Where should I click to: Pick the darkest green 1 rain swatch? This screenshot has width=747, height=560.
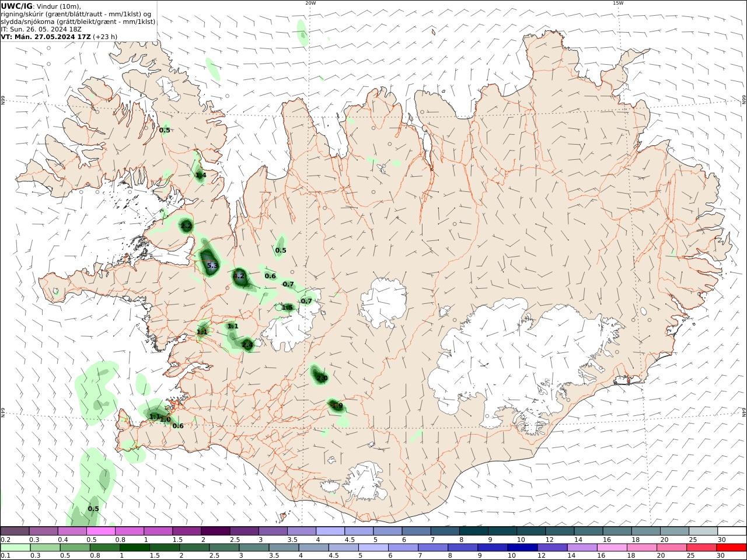click(x=135, y=548)
